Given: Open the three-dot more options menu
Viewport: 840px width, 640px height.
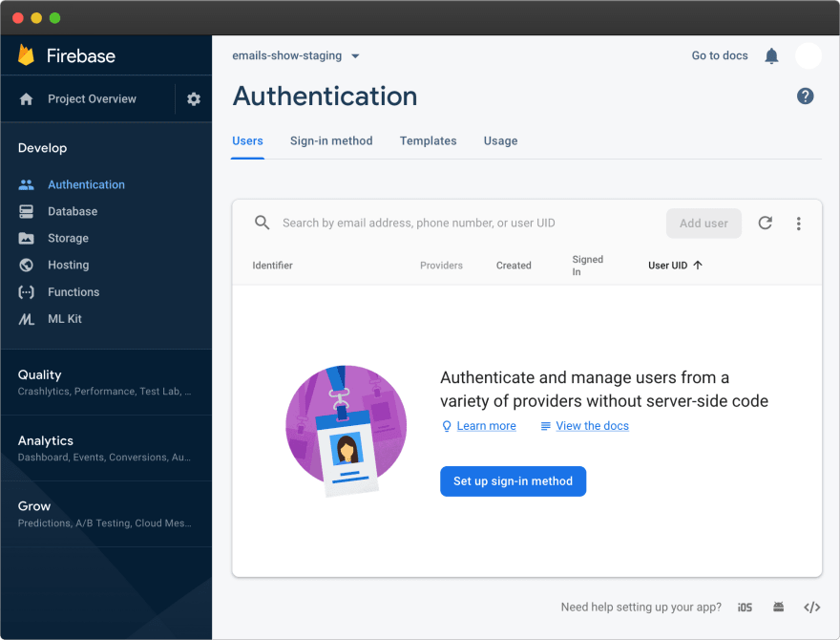Looking at the screenshot, I should 798,224.
